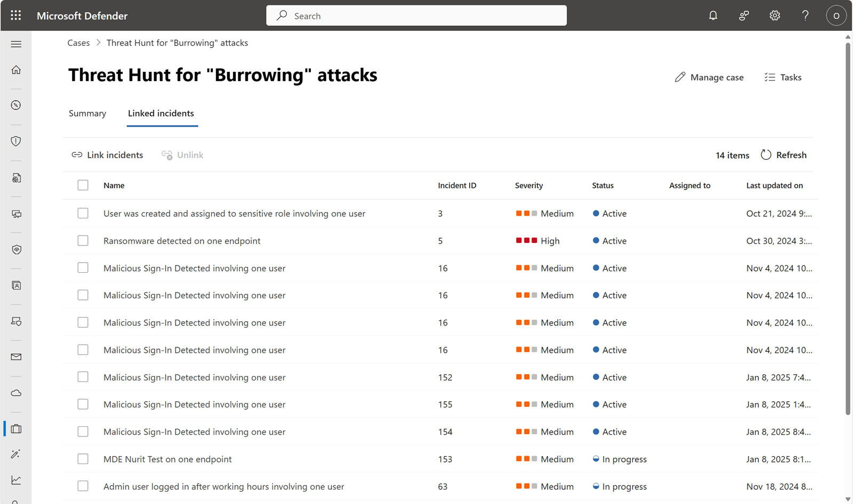Collapse navigation with the hamburger icon
Image resolution: width=853 pixels, height=504 pixels.
point(15,44)
